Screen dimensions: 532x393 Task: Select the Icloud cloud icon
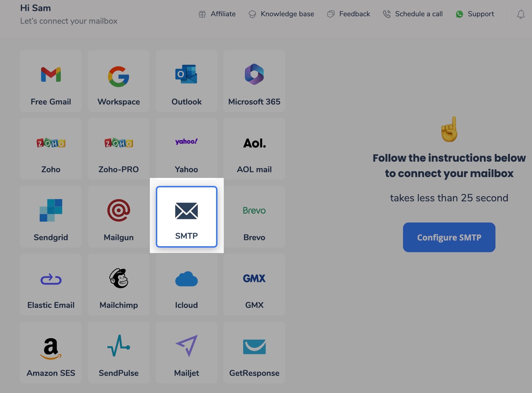(186, 279)
